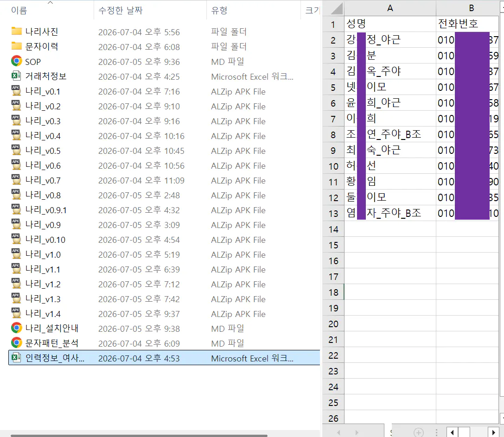Click the APK icon of 나리_v0.6
This screenshot has height=437, width=504.
(16, 165)
